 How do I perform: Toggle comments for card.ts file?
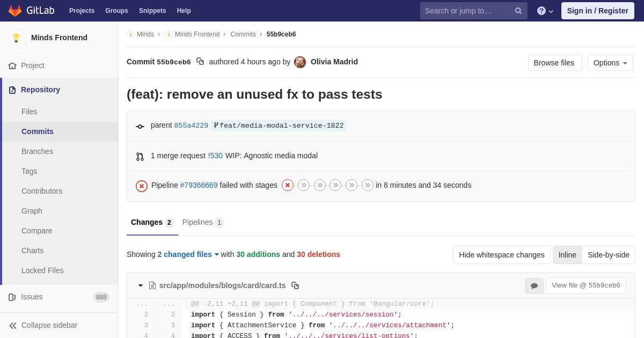click(534, 286)
